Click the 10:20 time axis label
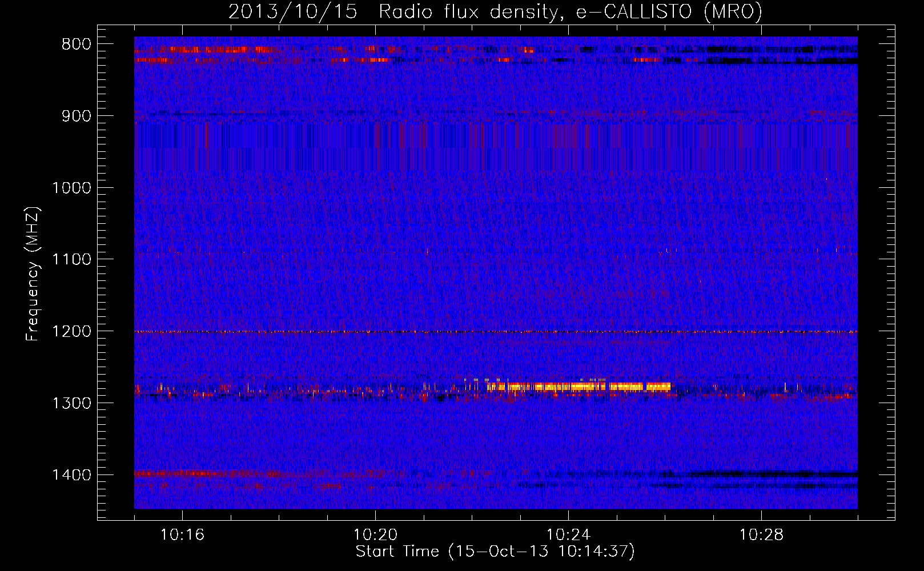The width and height of the screenshot is (924, 571). [x=375, y=535]
